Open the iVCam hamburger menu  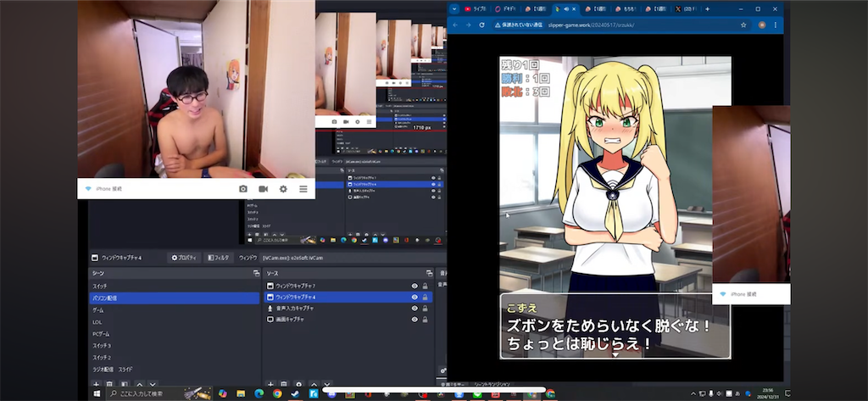point(303,189)
